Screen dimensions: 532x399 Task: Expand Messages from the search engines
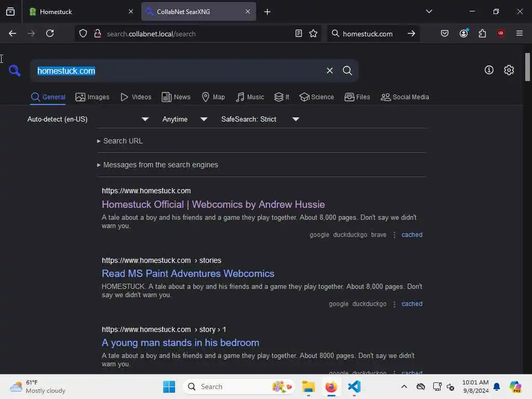pos(157,165)
